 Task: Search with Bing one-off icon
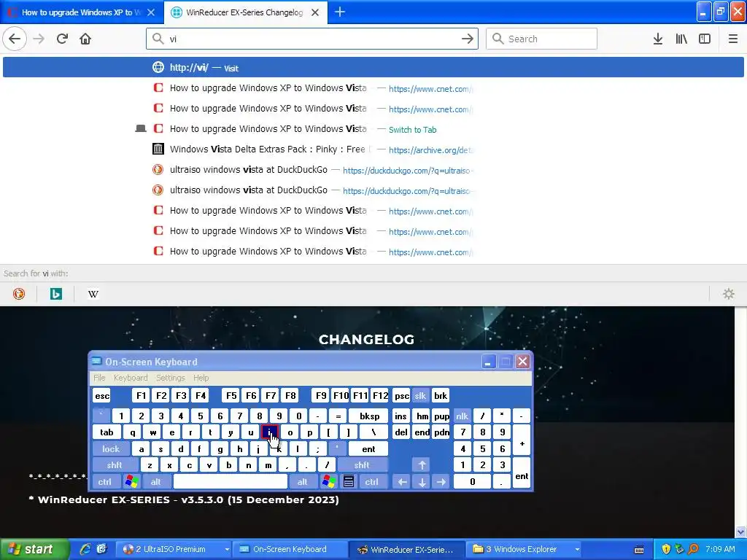point(55,294)
